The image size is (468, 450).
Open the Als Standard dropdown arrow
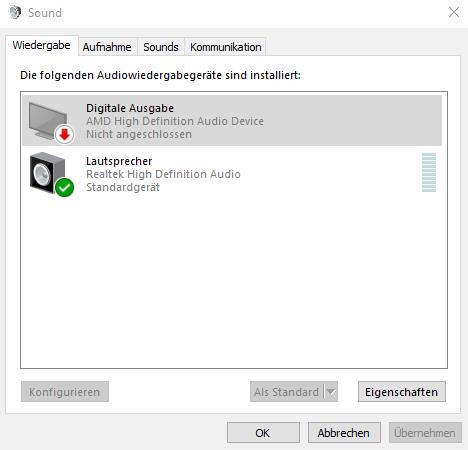(331, 392)
